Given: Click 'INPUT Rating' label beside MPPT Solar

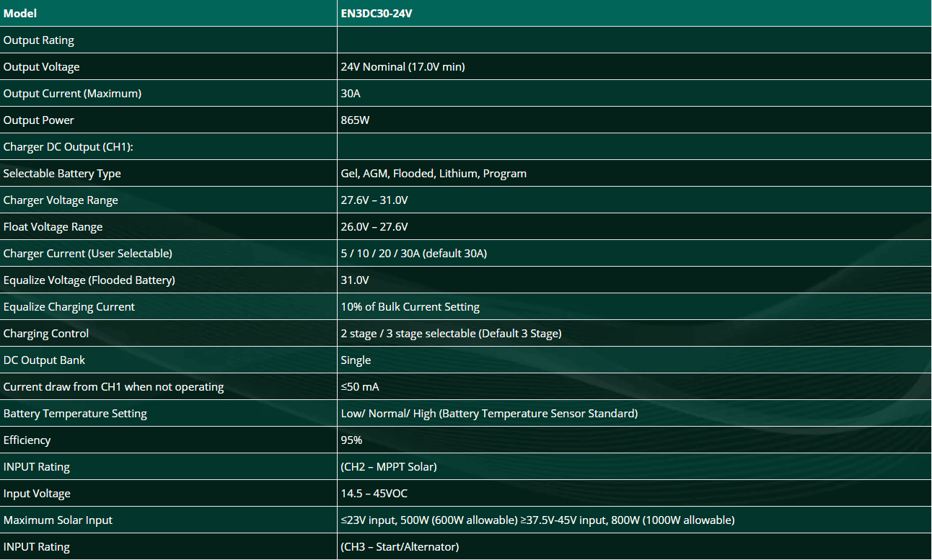Looking at the screenshot, I should click(37, 467).
